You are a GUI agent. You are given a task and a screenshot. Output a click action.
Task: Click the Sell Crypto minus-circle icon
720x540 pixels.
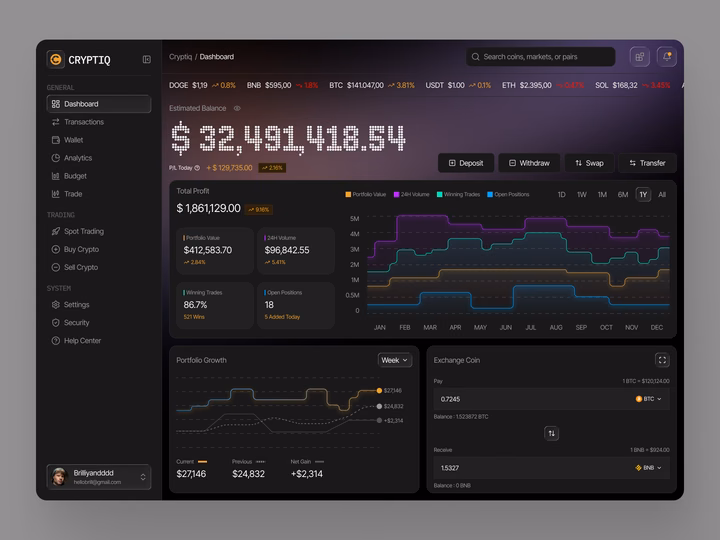click(x=56, y=267)
